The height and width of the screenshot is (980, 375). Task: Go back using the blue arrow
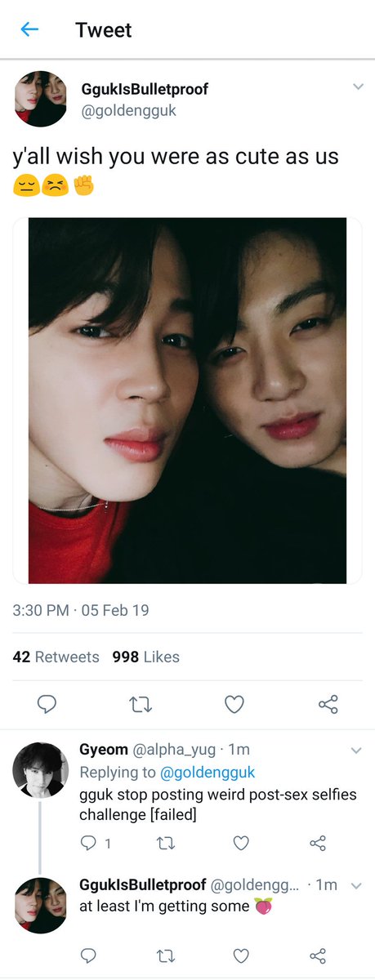[29, 30]
